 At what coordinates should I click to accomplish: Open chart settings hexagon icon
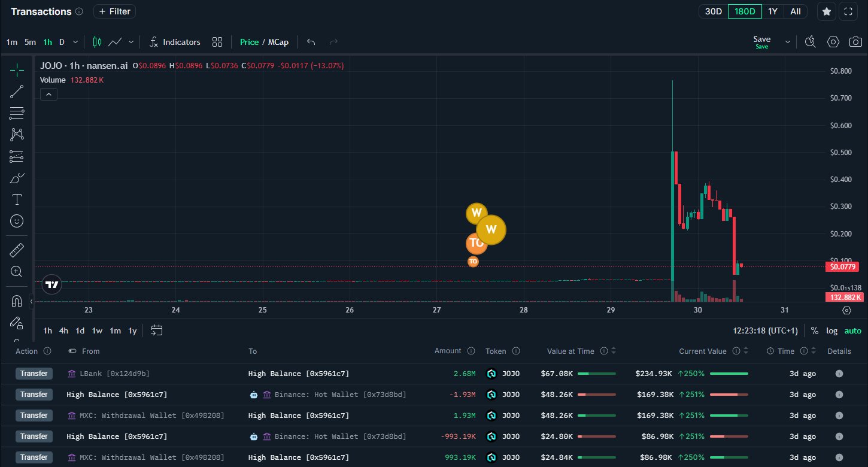(833, 42)
